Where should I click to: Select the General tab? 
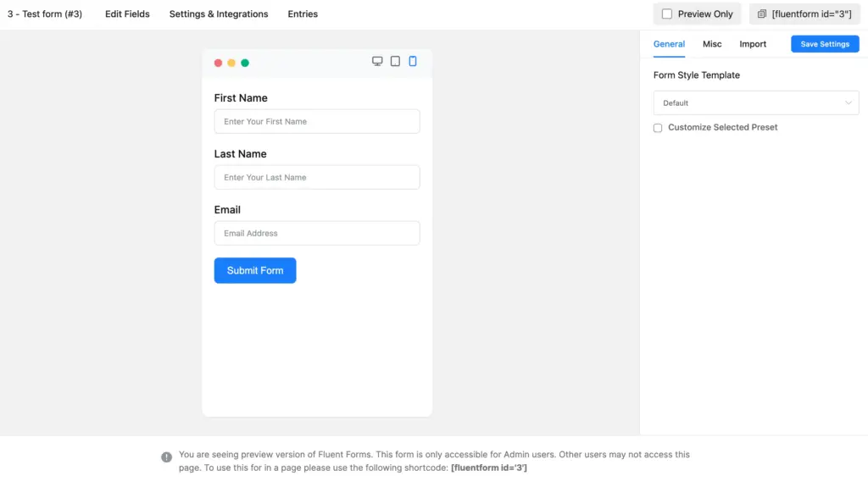(x=669, y=44)
